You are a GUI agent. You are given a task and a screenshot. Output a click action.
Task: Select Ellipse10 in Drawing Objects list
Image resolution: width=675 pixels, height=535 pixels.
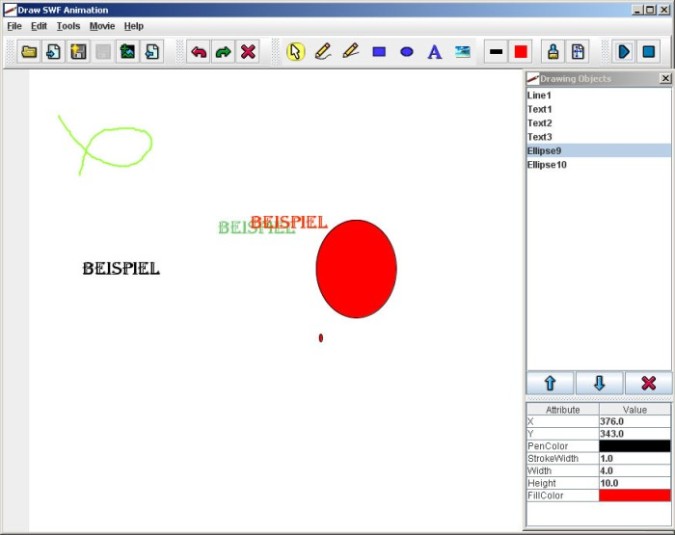click(547, 164)
